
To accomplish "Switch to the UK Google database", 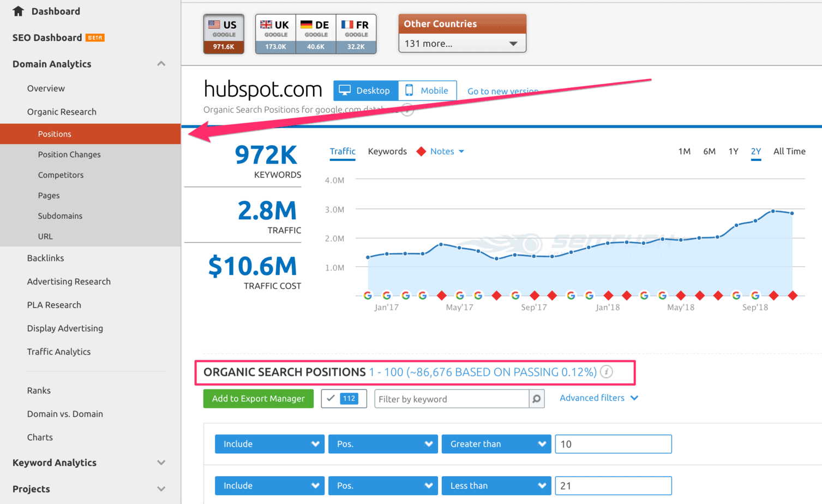I will (275, 34).
